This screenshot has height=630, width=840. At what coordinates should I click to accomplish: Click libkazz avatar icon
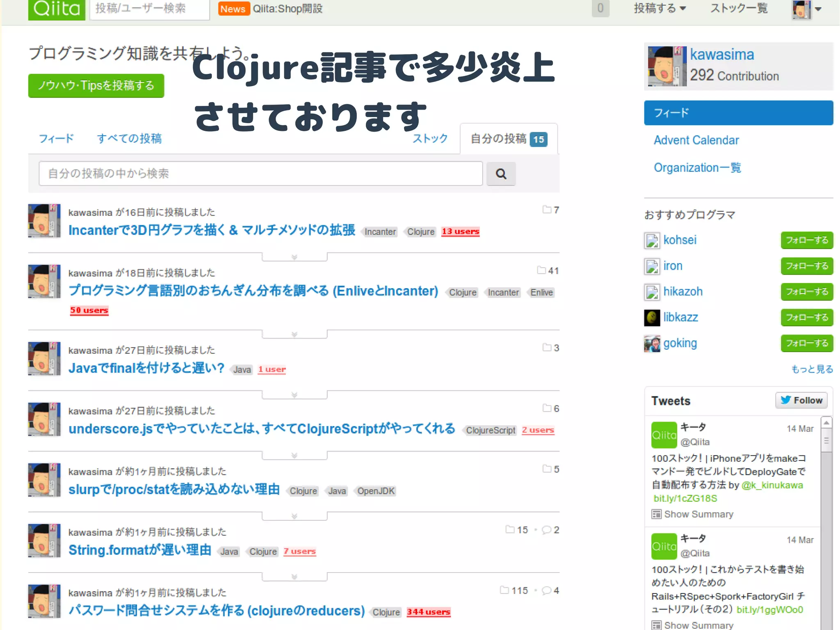pos(652,318)
